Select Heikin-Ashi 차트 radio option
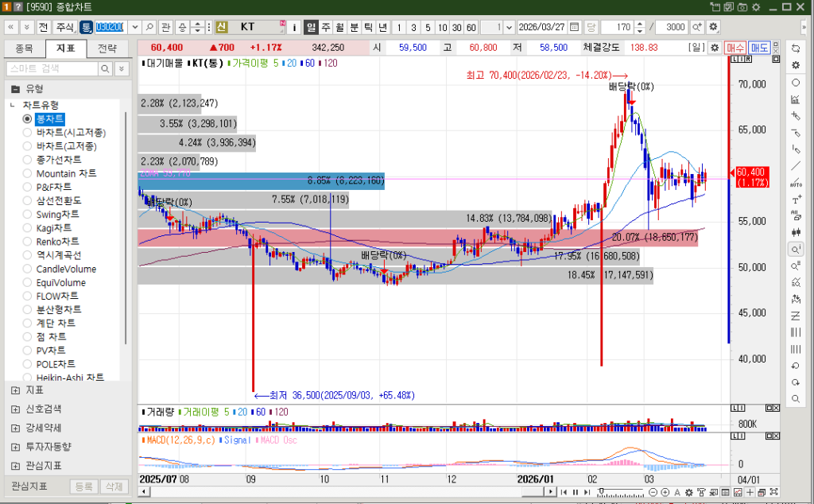This screenshot has width=814, height=504. [28, 378]
